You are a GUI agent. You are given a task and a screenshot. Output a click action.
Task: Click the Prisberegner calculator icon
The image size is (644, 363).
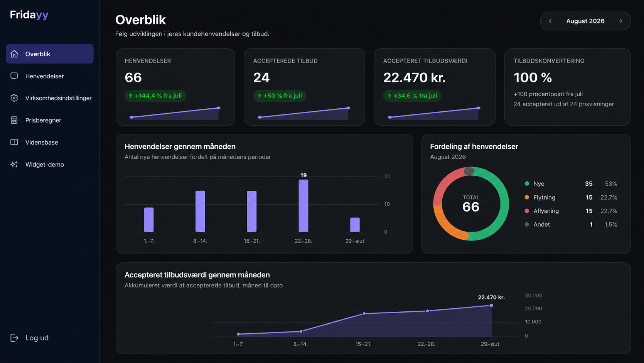tap(14, 120)
